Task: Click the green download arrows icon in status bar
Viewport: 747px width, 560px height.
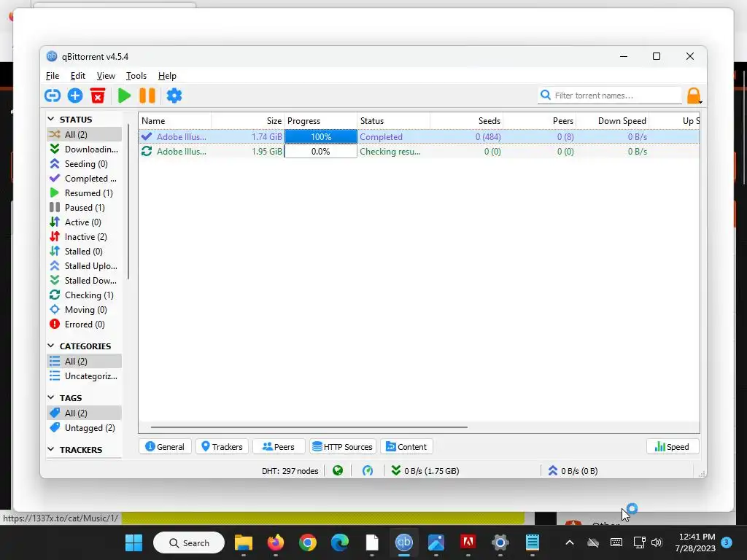Action: [395, 471]
